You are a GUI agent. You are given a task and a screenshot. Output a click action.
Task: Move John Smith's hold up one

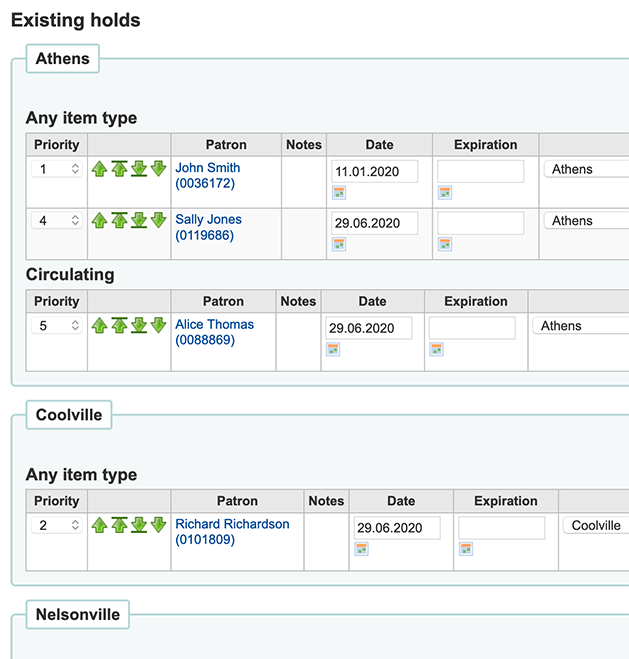click(x=99, y=169)
